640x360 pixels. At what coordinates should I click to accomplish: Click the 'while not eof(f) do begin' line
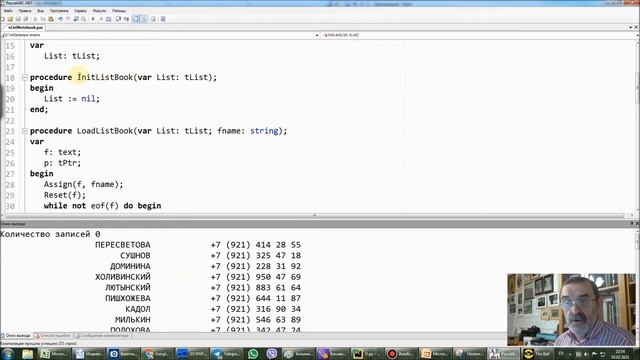coord(102,206)
